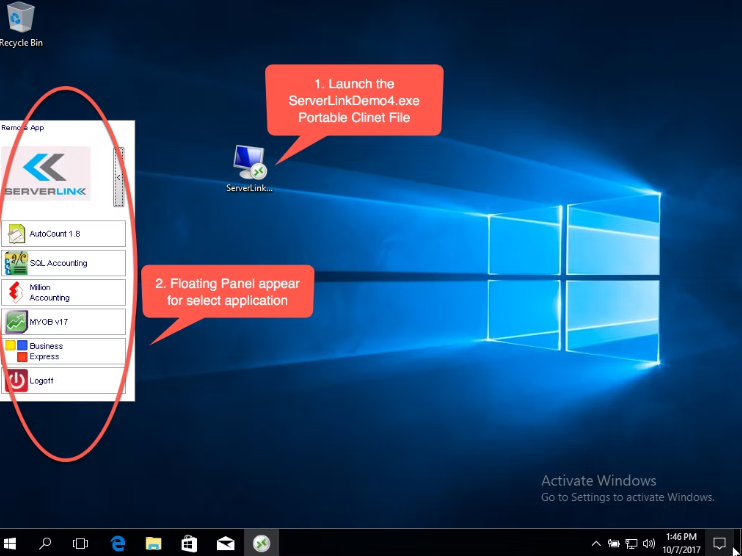Screen dimensions: 742x556
Task: Click the ServerLink logo banner
Action: click(46, 173)
